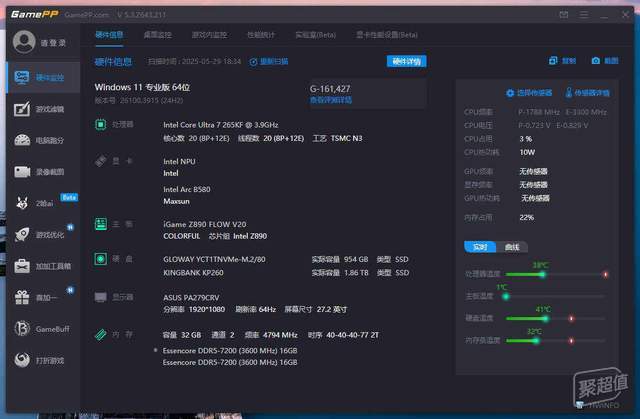
Task: Click the 主板温度 1°C slider handle
Action: click(506, 297)
